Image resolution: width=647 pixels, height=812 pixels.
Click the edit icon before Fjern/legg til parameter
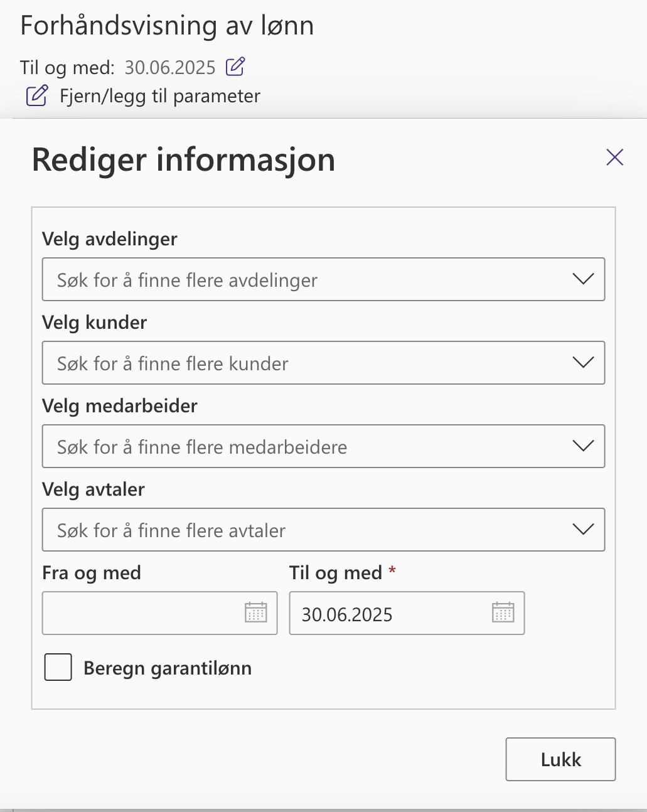(37, 95)
